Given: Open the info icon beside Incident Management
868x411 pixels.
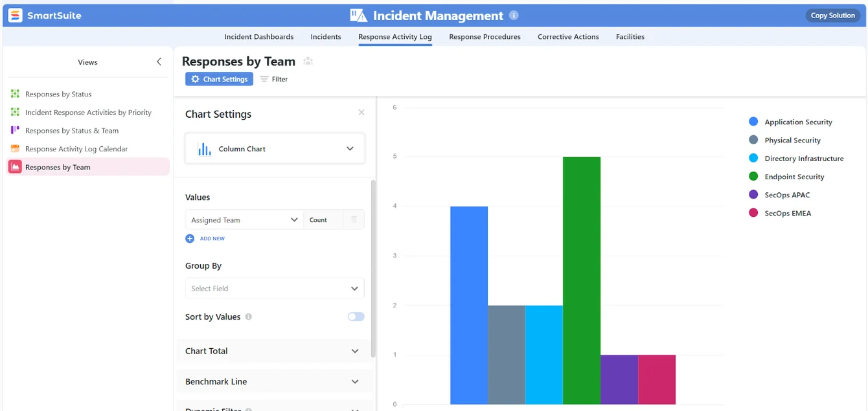Looking at the screenshot, I should coord(514,16).
